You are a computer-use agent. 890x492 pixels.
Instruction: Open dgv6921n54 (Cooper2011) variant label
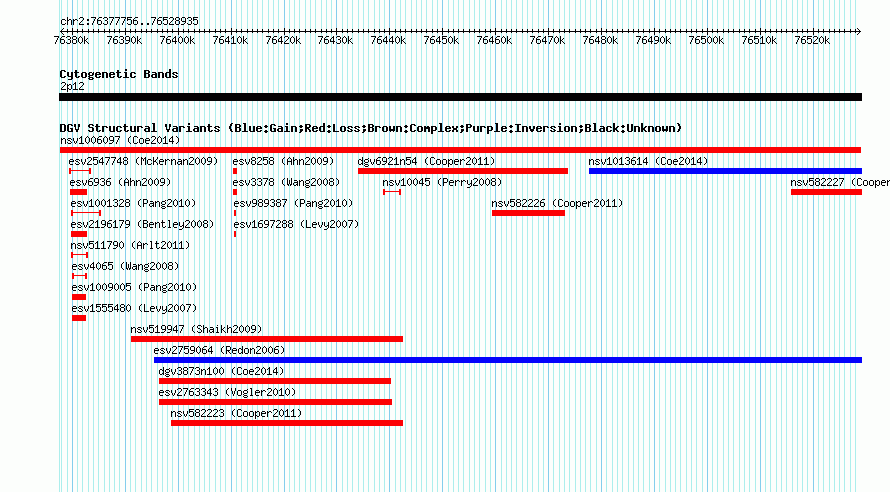[x=426, y=161]
